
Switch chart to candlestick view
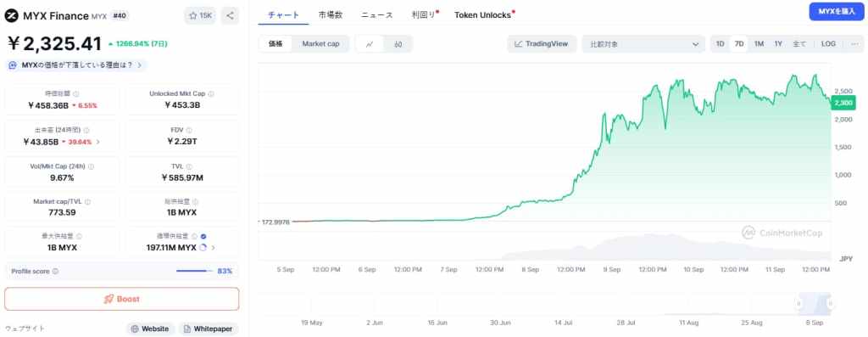point(398,44)
